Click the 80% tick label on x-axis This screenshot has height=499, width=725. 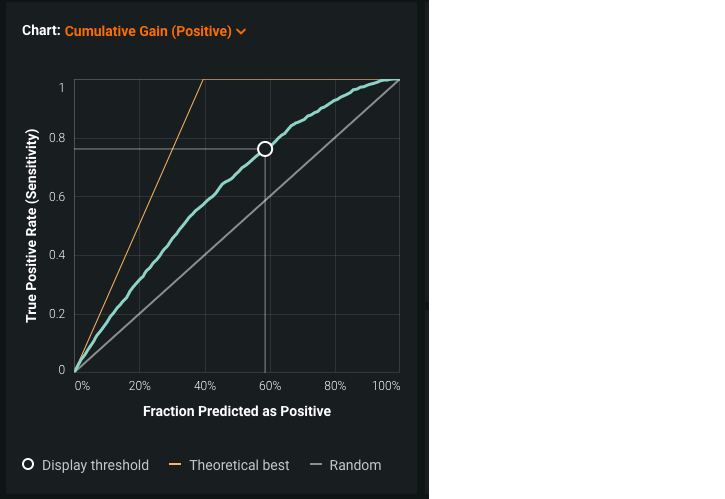[x=335, y=386]
